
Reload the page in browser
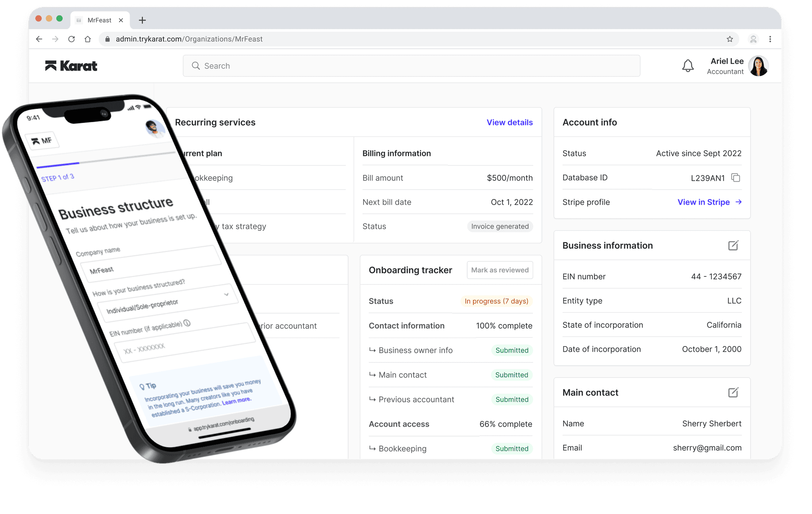71,39
